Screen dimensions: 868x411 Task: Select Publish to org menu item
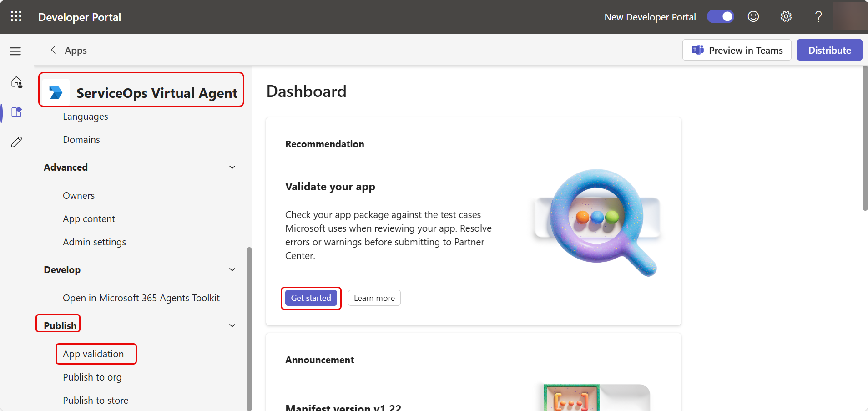pyautogui.click(x=92, y=377)
